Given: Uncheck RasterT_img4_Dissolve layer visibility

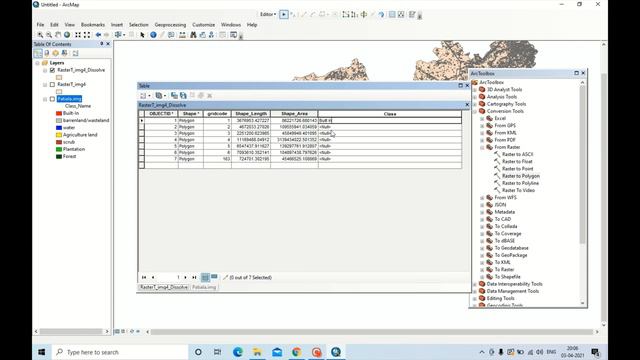Looking at the screenshot, I should (x=52, y=70).
